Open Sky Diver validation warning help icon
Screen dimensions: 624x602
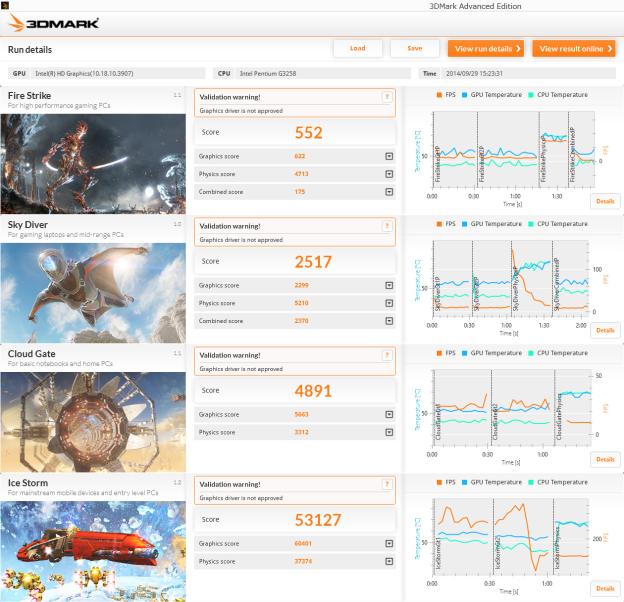(387, 226)
